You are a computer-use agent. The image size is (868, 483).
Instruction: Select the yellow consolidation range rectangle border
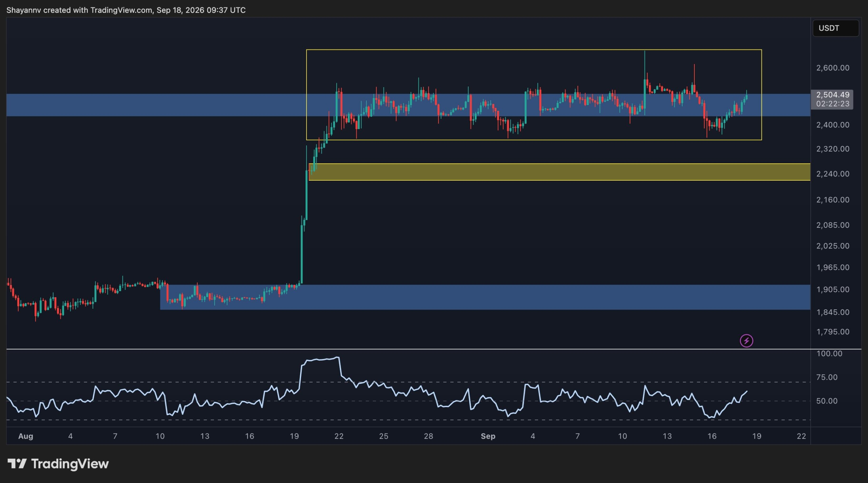(534, 50)
